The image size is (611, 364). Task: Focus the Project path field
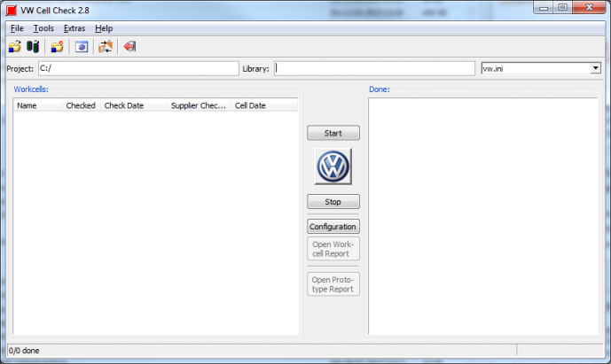[x=138, y=68]
